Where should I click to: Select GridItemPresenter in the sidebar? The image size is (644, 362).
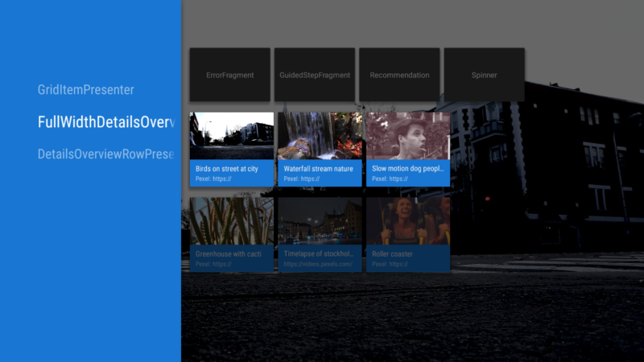pyautogui.click(x=86, y=90)
